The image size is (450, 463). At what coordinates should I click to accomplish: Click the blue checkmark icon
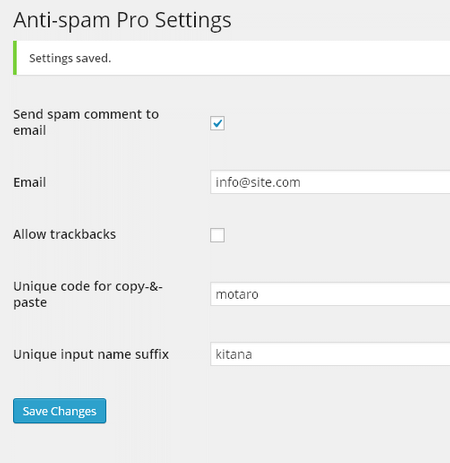pos(218,123)
